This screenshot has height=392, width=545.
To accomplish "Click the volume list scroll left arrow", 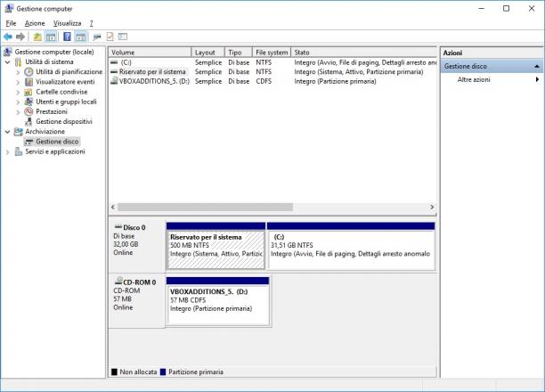I will point(112,208).
